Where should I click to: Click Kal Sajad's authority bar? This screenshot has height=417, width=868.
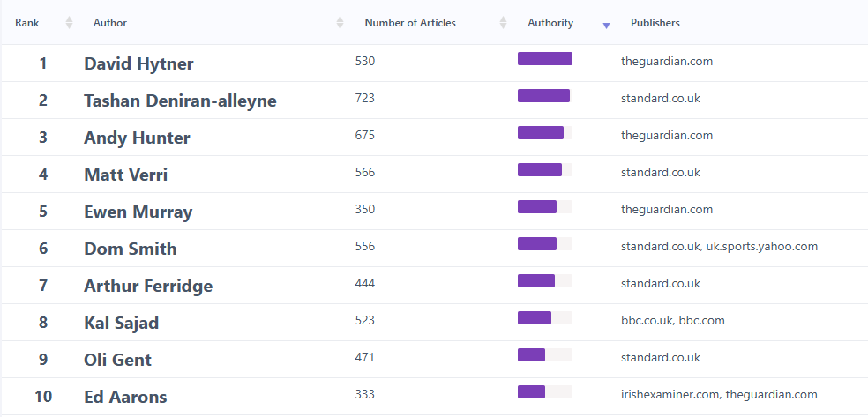(545, 318)
